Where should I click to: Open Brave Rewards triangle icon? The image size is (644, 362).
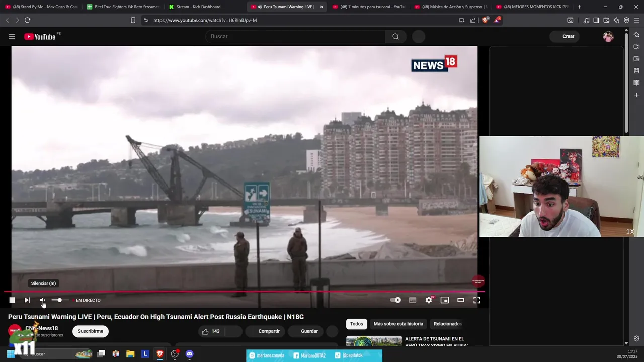click(x=497, y=20)
